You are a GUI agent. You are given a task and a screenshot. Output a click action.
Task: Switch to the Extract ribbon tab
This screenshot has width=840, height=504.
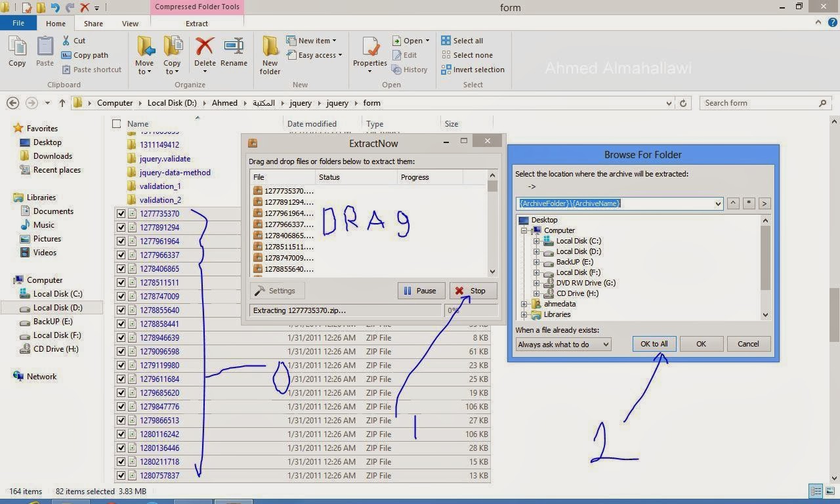click(x=197, y=24)
